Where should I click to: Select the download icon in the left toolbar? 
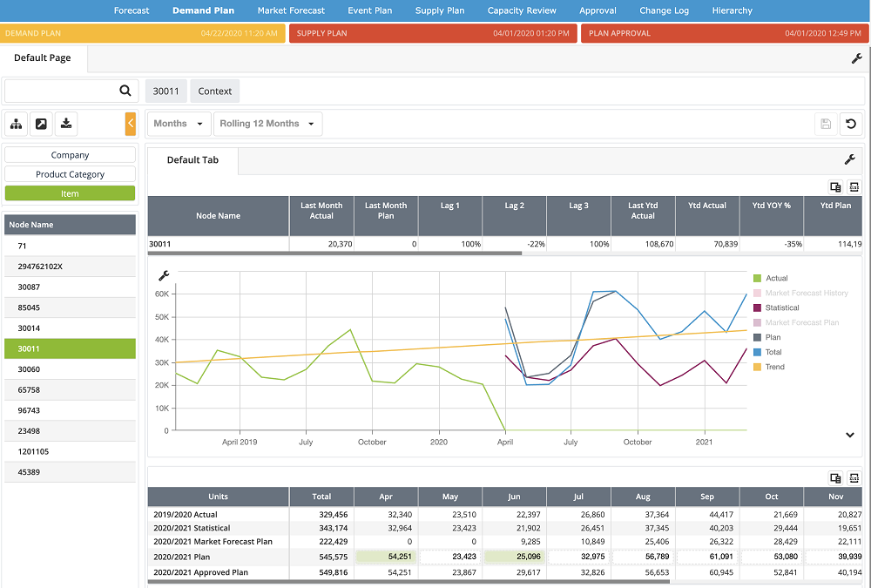point(65,124)
